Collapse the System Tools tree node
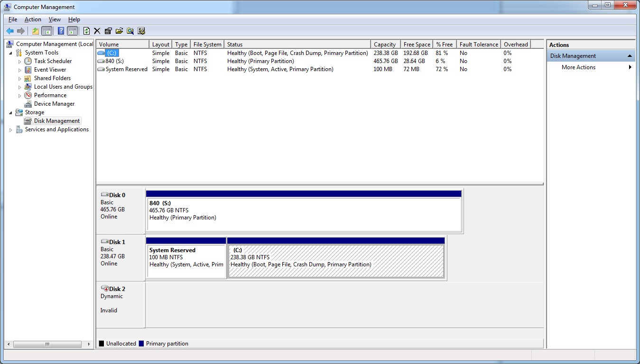640x364 pixels. click(x=11, y=53)
